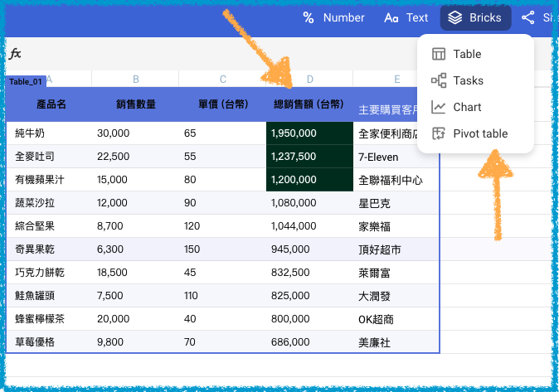The width and height of the screenshot is (559, 392).
Task: Select column header D
Action: pos(309,80)
